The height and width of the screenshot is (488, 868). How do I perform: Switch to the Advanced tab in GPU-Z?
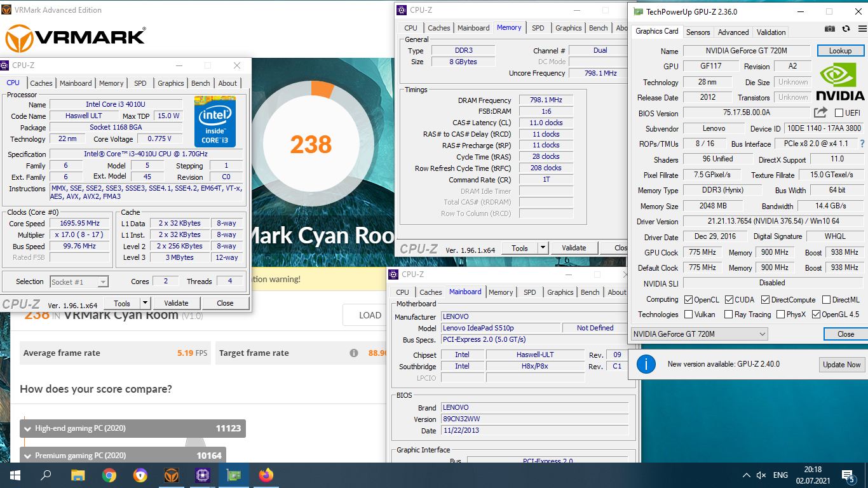pos(733,32)
